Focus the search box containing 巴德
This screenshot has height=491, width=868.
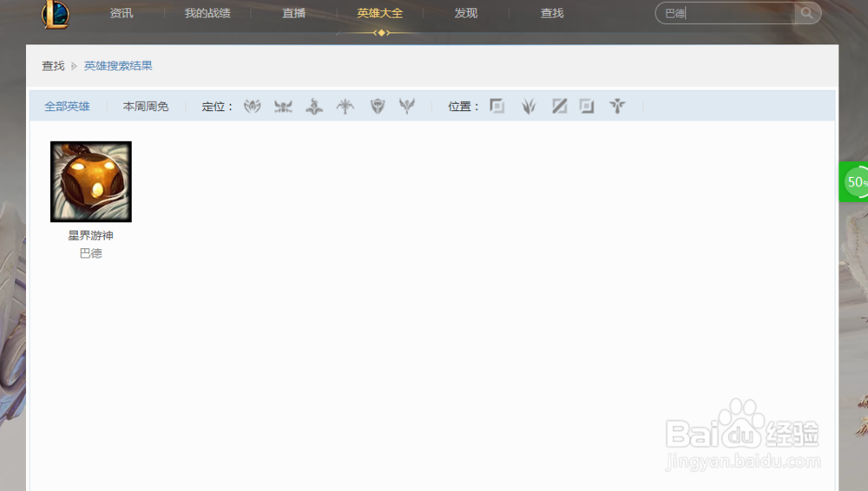pos(725,13)
